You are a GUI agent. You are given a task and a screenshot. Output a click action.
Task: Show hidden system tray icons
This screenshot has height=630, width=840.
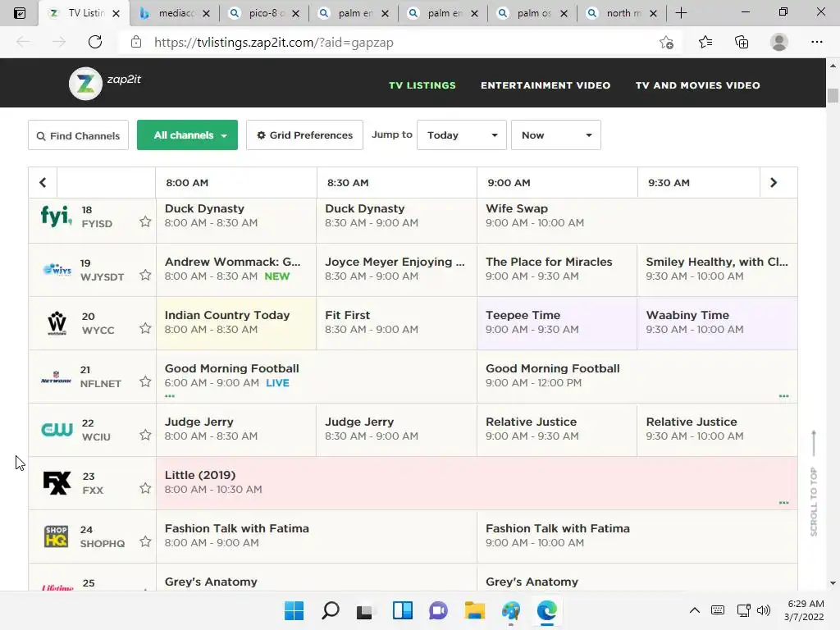click(x=694, y=610)
